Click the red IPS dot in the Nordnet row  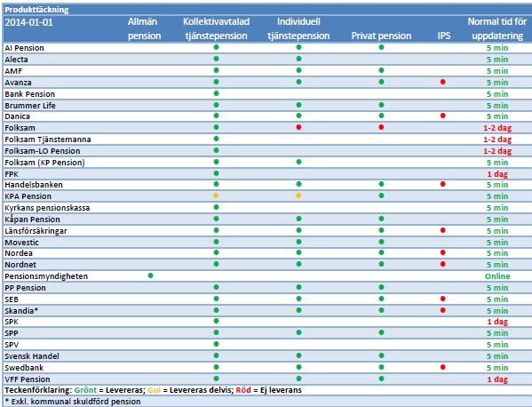point(443,264)
